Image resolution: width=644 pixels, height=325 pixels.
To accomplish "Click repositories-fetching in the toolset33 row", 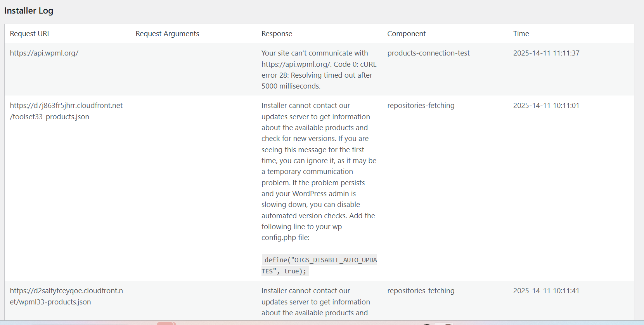I will point(421,106).
